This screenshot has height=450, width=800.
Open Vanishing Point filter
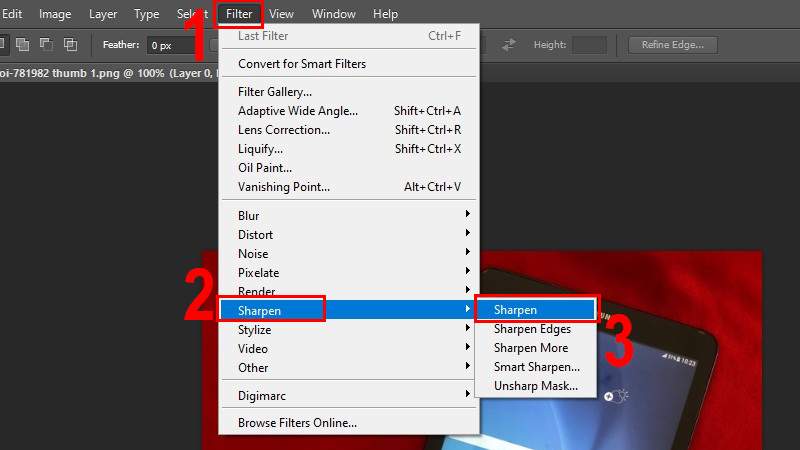[x=349, y=187]
